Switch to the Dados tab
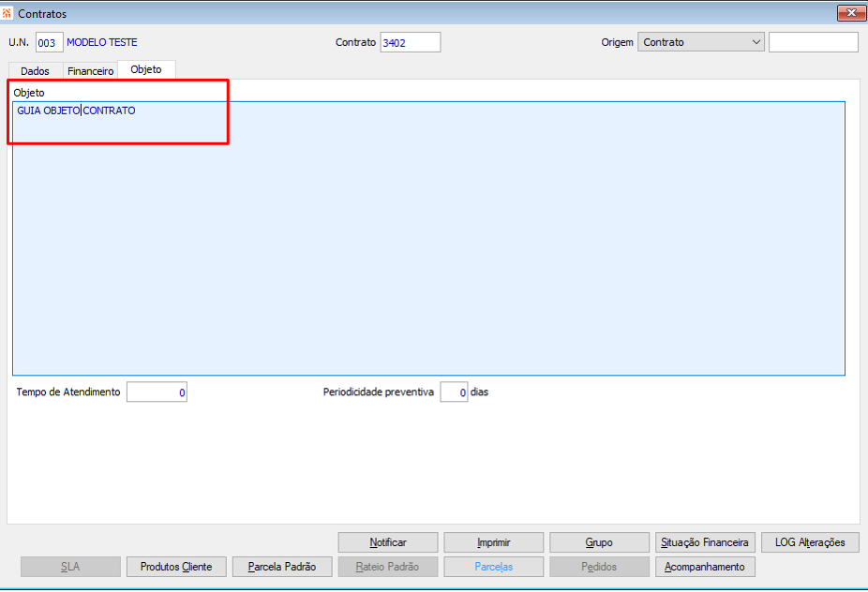This screenshot has width=868, height=592. (x=35, y=71)
